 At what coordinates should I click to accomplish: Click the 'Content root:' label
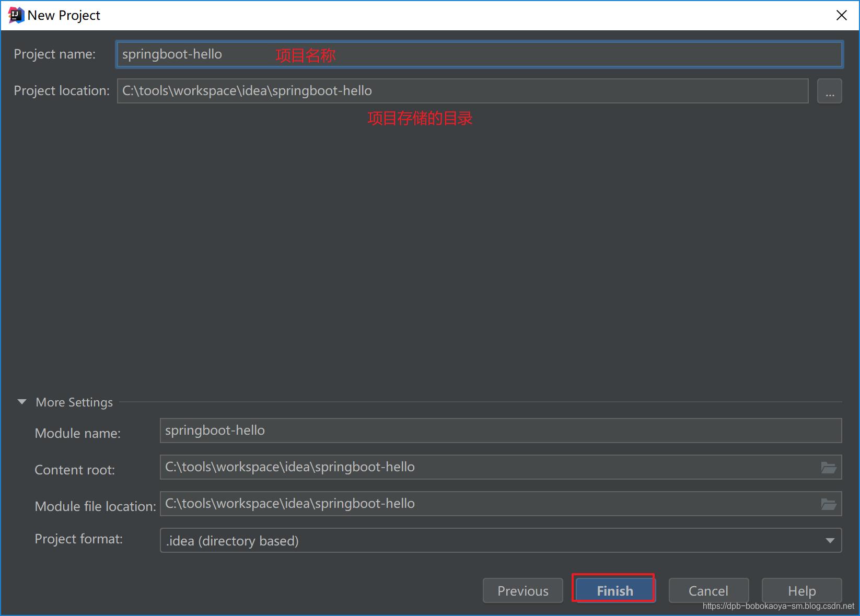coord(75,470)
